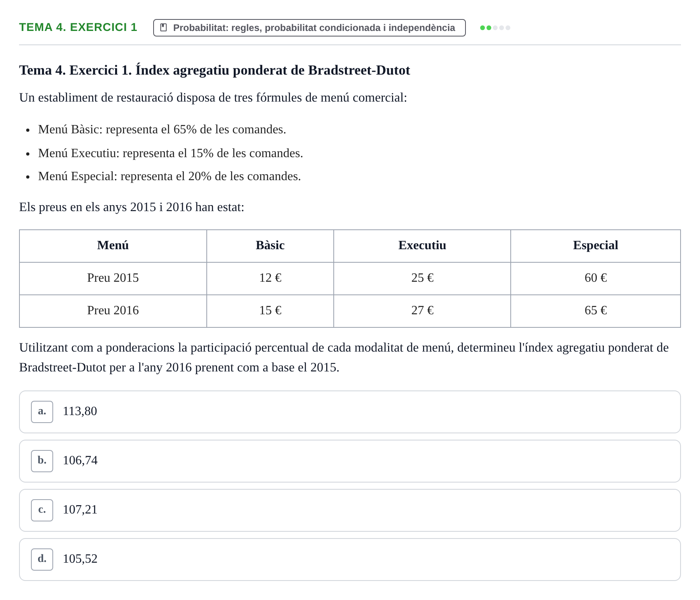Click the 60 € table cell
Screen dimensions: 700x600
point(596,278)
